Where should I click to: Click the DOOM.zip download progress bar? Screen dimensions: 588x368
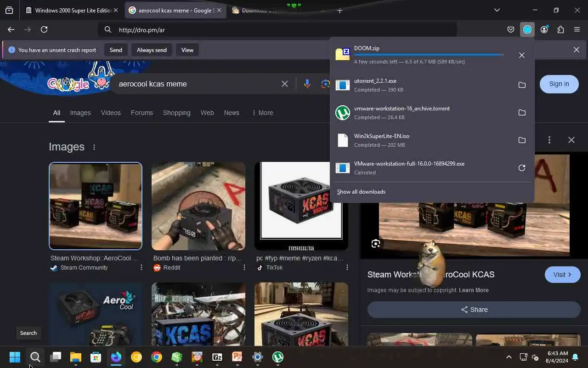(429, 55)
